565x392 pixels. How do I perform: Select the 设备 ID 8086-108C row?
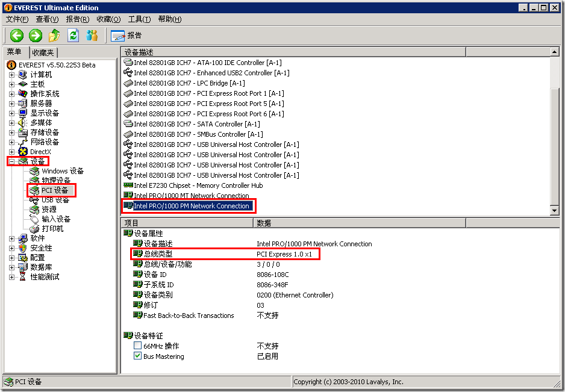pos(211,275)
